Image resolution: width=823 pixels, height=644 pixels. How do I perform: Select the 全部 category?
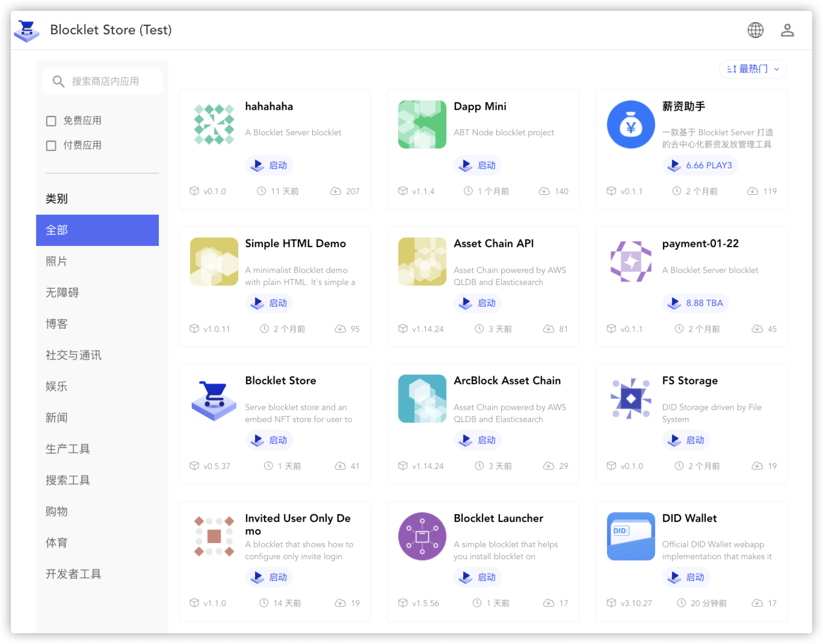point(97,230)
